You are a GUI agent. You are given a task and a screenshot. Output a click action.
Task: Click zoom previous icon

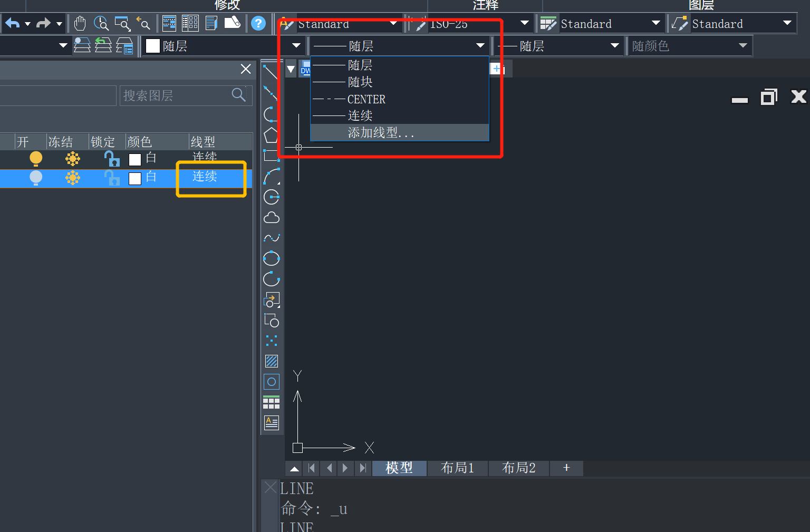coord(143,23)
